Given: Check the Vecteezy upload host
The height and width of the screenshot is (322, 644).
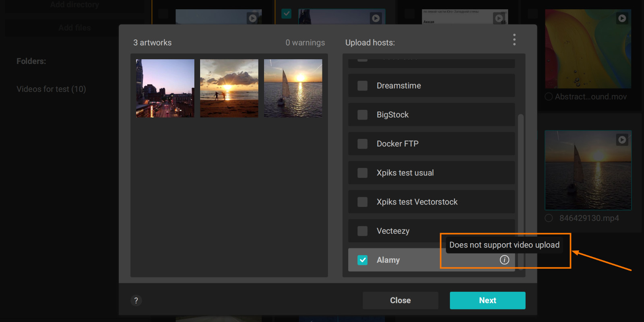Looking at the screenshot, I should tap(362, 231).
